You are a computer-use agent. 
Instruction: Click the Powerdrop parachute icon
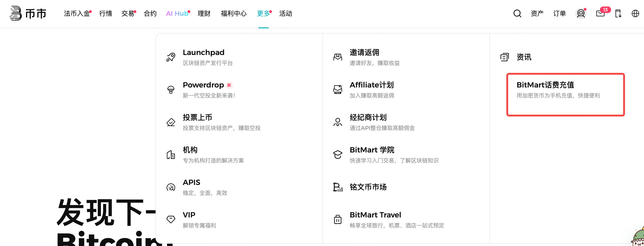point(171,90)
